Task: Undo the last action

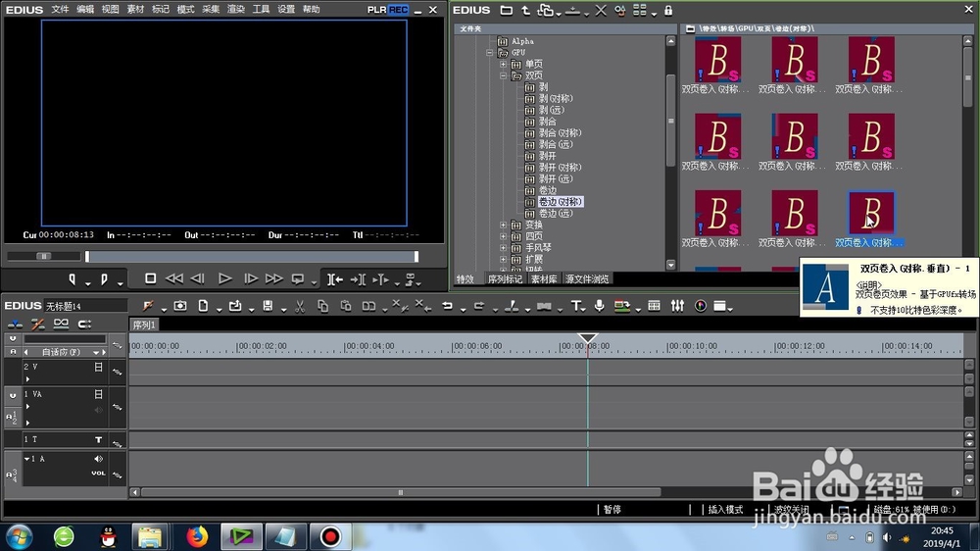Action: point(448,306)
